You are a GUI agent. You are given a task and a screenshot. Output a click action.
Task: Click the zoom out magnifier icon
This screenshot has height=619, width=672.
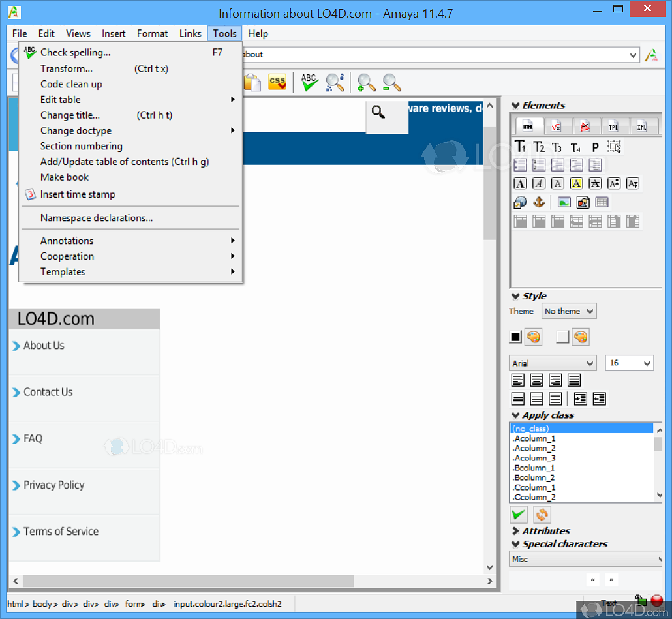391,83
